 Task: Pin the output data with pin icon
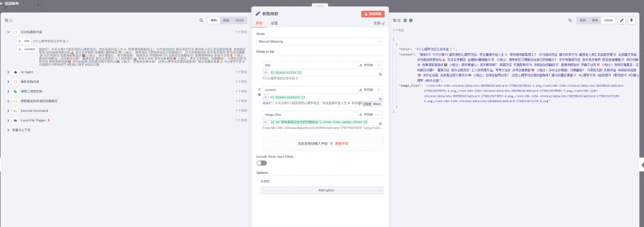[631, 20]
